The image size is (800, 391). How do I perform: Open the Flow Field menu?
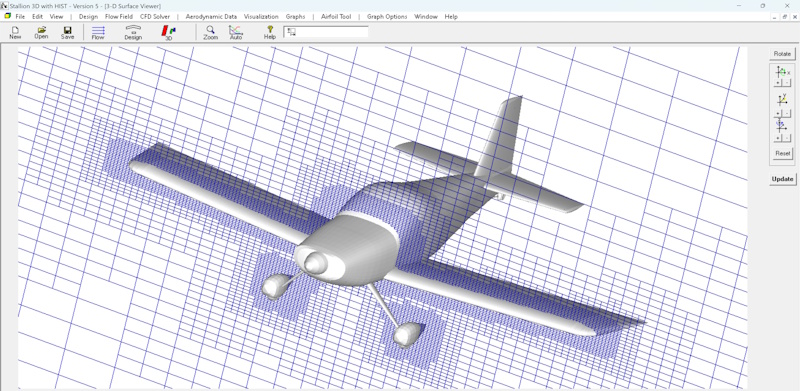[119, 16]
